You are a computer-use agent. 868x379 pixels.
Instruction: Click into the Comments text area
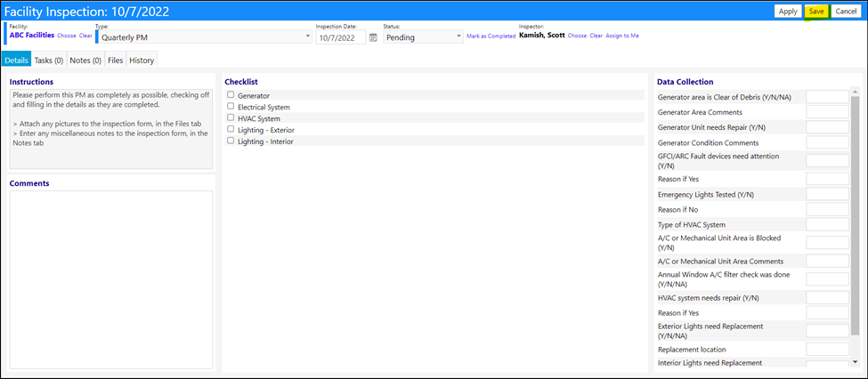point(110,279)
